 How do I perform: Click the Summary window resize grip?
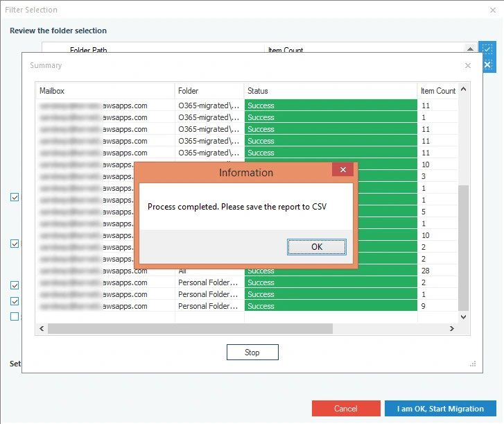click(x=473, y=364)
